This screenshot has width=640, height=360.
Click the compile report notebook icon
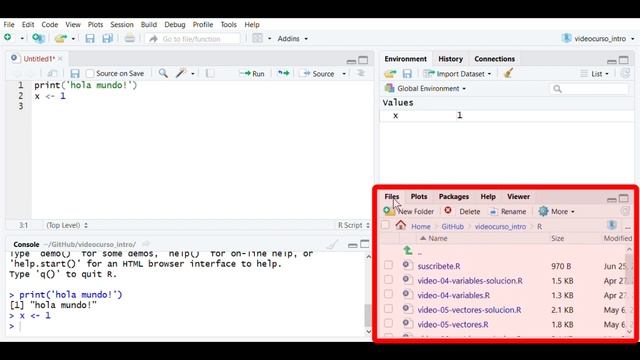click(x=210, y=73)
